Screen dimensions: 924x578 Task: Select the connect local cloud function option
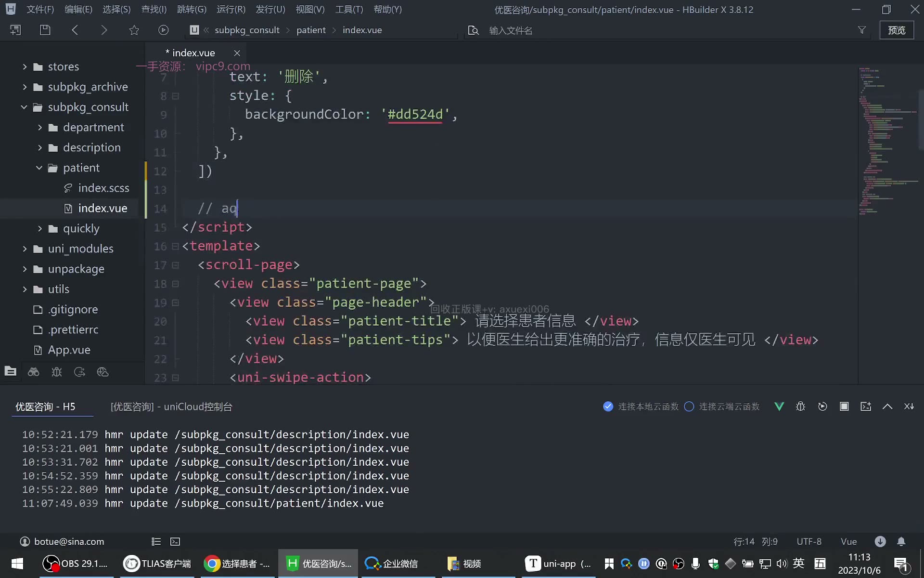tap(641, 407)
